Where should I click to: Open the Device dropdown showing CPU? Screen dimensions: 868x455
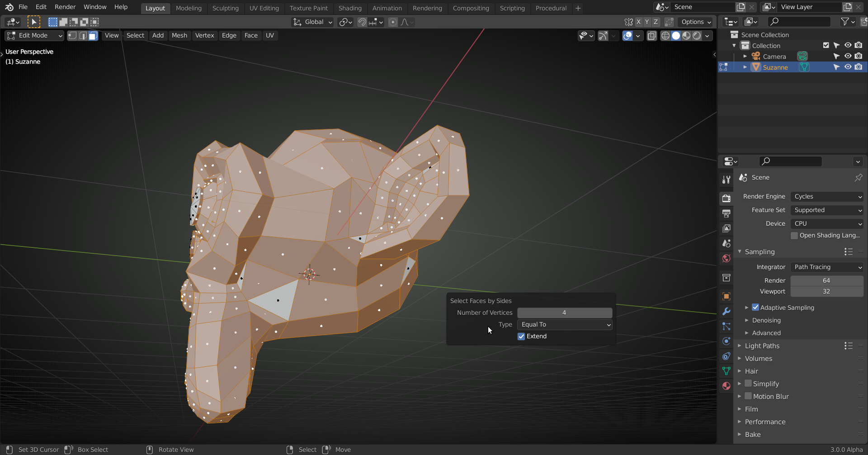click(x=827, y=224)
